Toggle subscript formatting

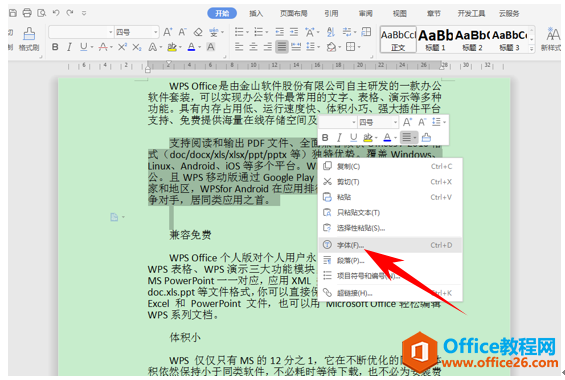(137, 47)
